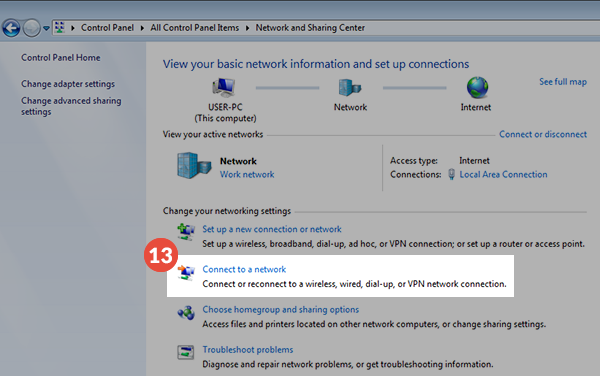The image size is (600, 376).
Task: Click the 'Access files and printers' description
Action: click(x=374, y=324)
